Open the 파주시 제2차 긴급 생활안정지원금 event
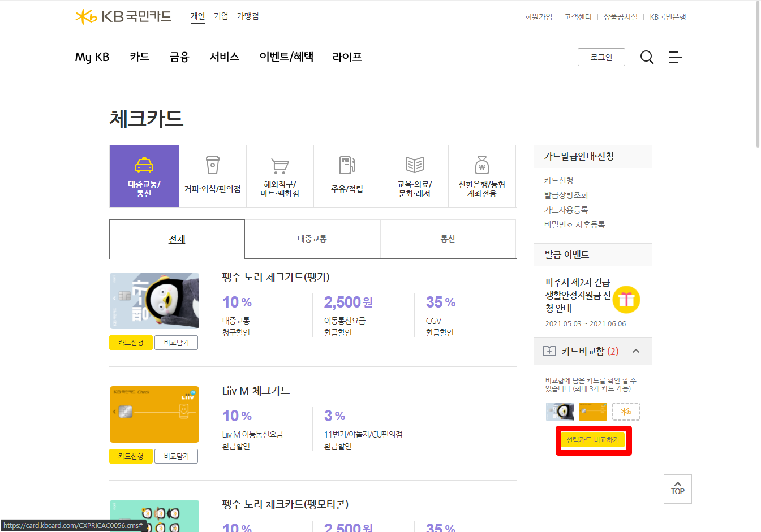 578,295
